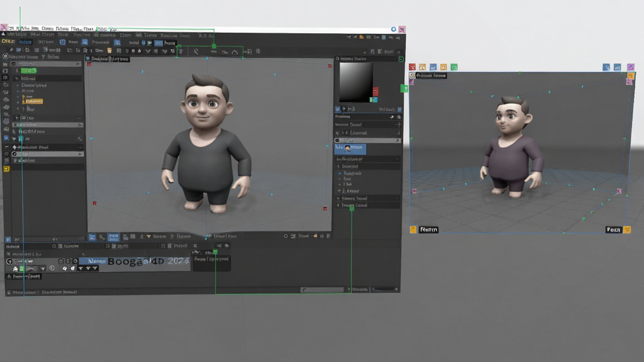The image size is (644, 362).
Task: Expand the lowest highlighted gray row in the left panel
Action: [x=48, y=154]
